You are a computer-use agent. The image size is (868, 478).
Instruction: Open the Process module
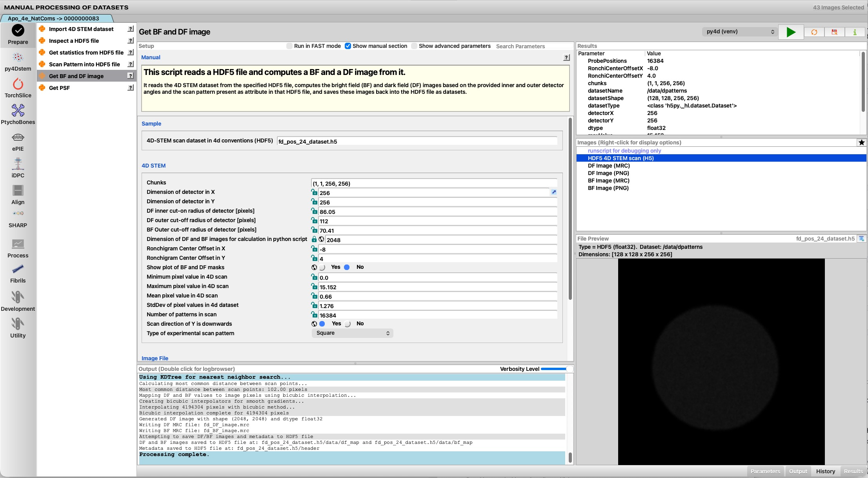pos(18,248)
